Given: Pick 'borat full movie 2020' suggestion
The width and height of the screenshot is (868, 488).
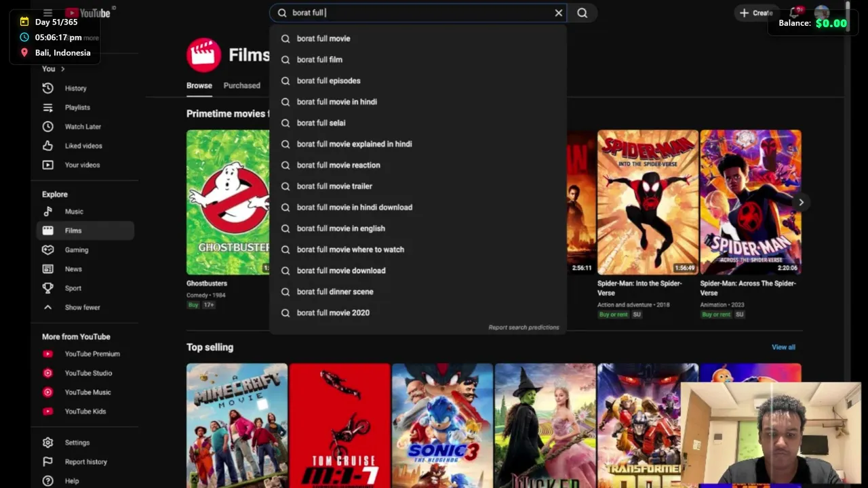Looking at the screenshot, I should pyautogui.click(x=418, y=312).
